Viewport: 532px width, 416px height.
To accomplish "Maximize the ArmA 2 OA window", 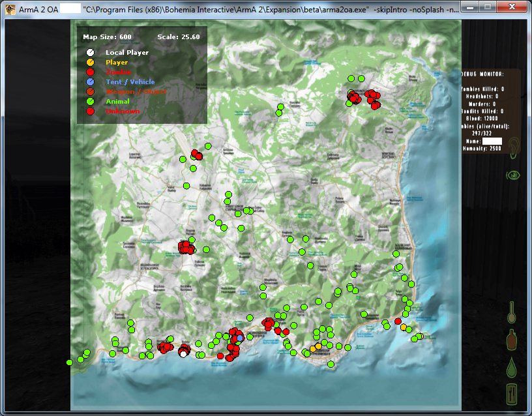I will (488, 7).
